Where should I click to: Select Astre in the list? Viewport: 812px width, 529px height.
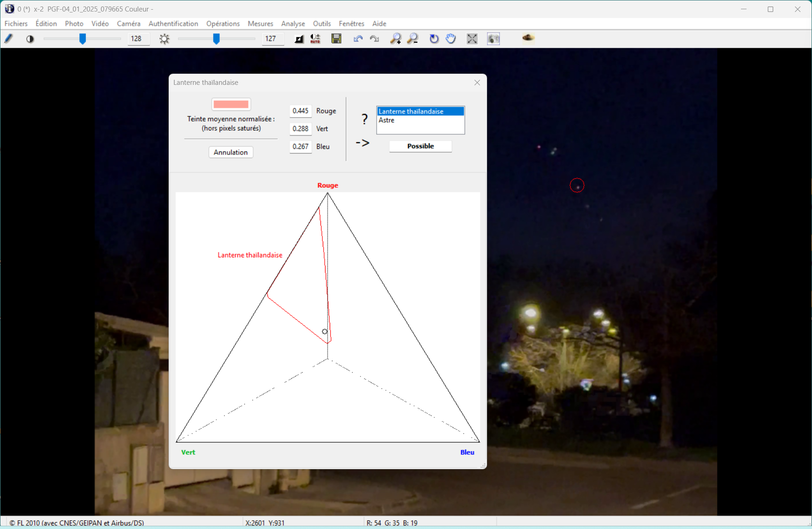point(386,120)
